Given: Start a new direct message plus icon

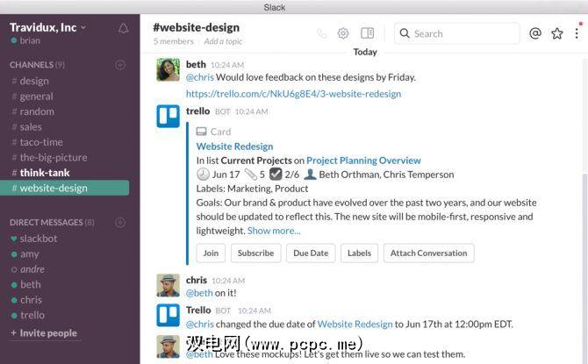Looking at the screenshot, I should coord(120,223).
